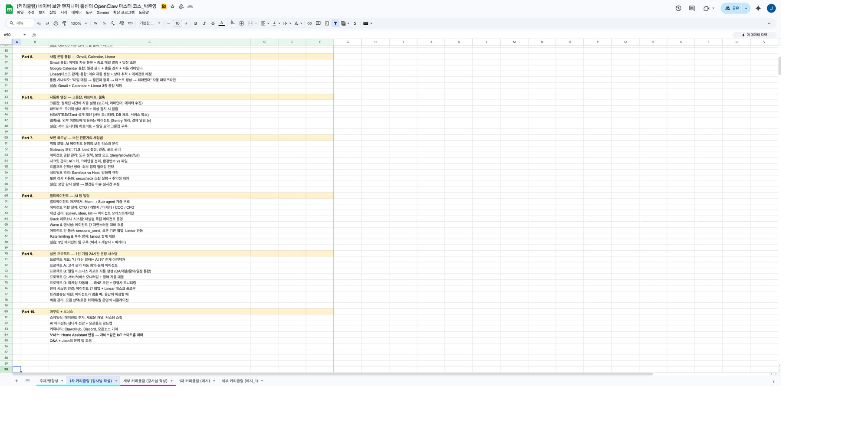Click the font size input field
The width and height of the screenshot is (868, 429).
[177, 23]
